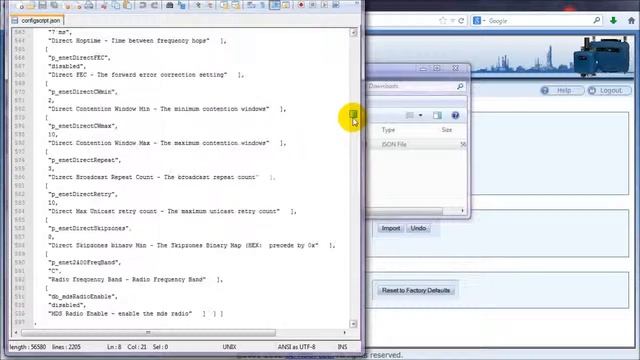Screen dimensions: 640x360
Task: Click the magnifier icon in the Google search box
Action: pos(596,20)
